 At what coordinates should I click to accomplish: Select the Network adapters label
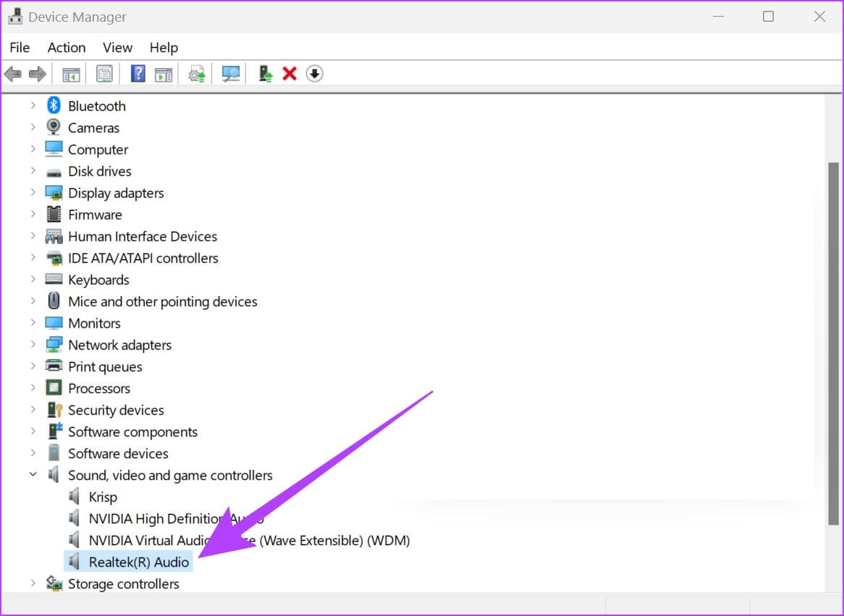[x=119, y=345]
